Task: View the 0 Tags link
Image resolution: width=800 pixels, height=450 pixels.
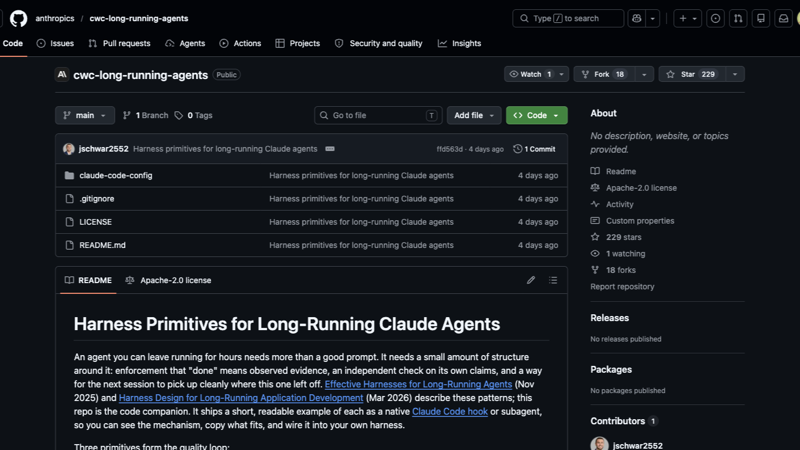Action: point(193,115)
